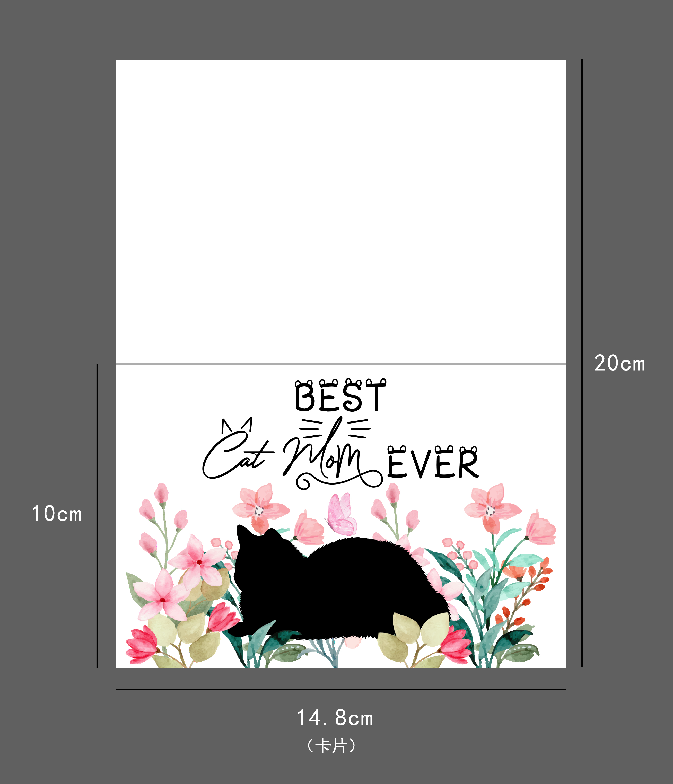Click the right vertical measurement line

(582, 363)
